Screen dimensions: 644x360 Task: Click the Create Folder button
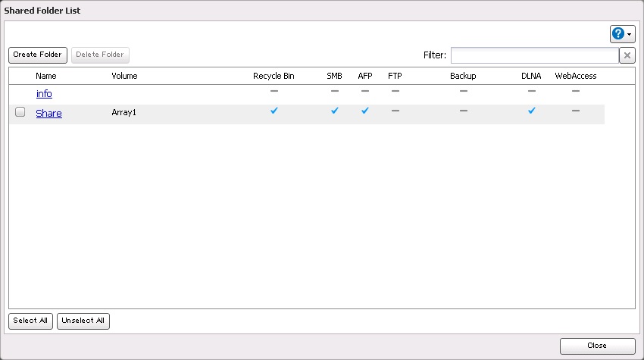click(x=38, y=55)
